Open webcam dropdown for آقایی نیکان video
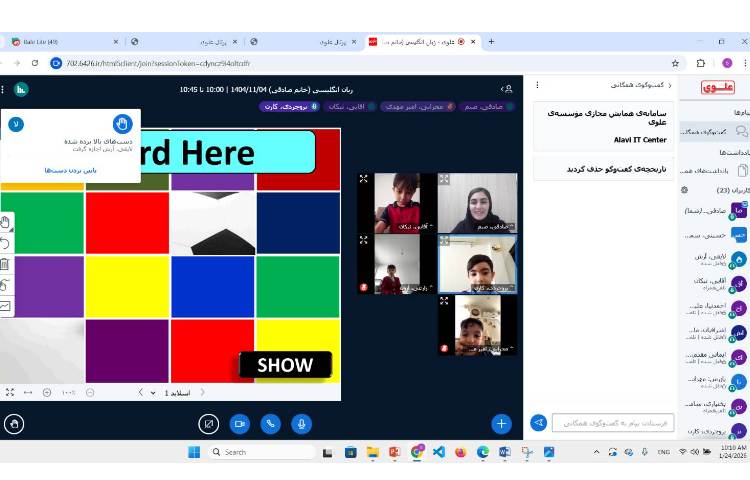 pyautogui.click(x=415, y=227)
